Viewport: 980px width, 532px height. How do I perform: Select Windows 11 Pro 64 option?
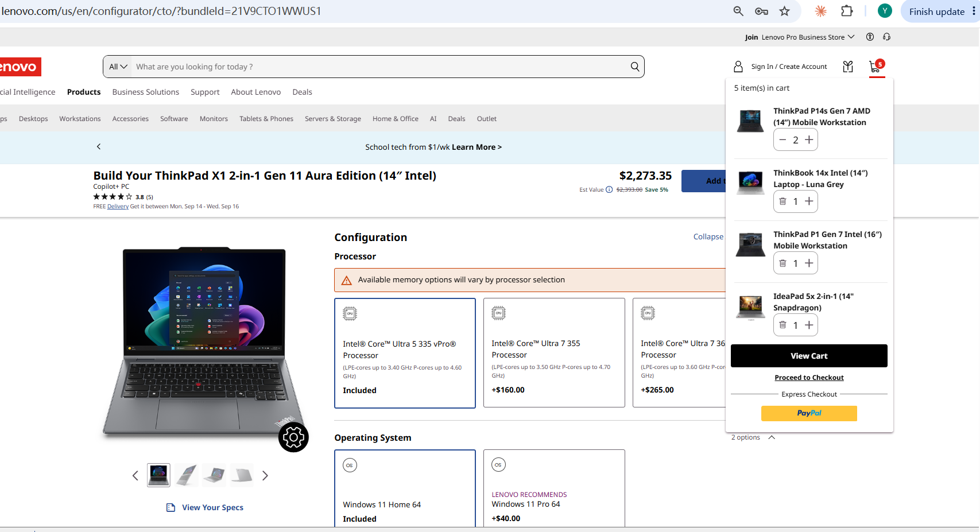click(554, 488)
